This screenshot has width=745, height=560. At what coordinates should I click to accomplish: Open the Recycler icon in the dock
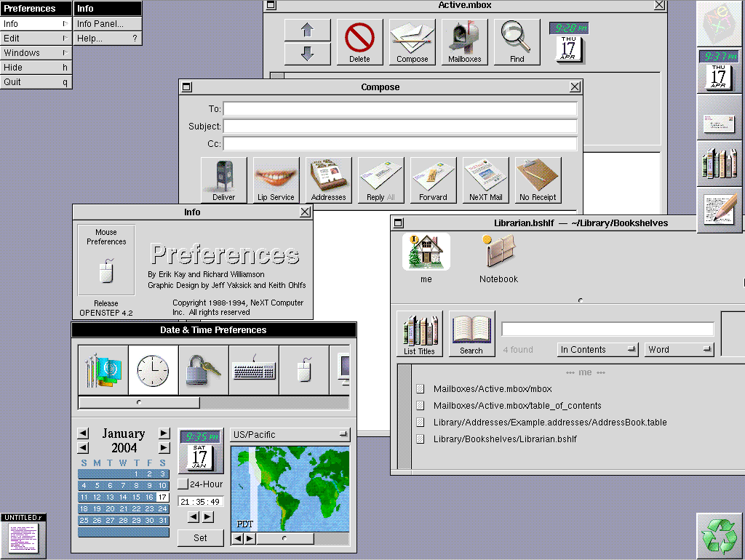coord(720,536)
